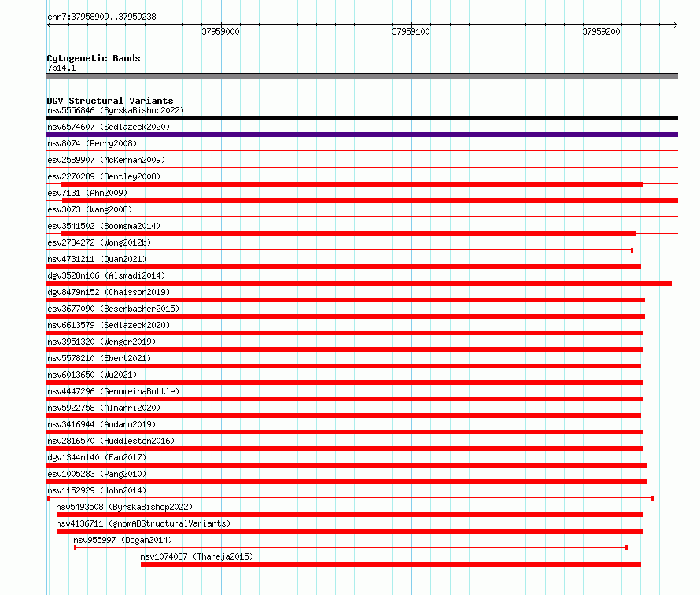Click ruler tick label 37959000
The image size is (700, 595).
tap(220, 31)
